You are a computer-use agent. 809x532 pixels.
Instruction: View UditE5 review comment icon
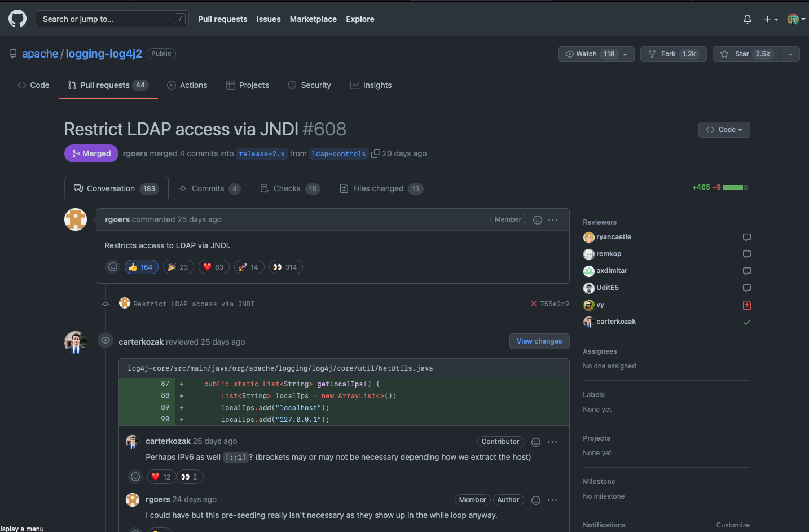(747, 288)
